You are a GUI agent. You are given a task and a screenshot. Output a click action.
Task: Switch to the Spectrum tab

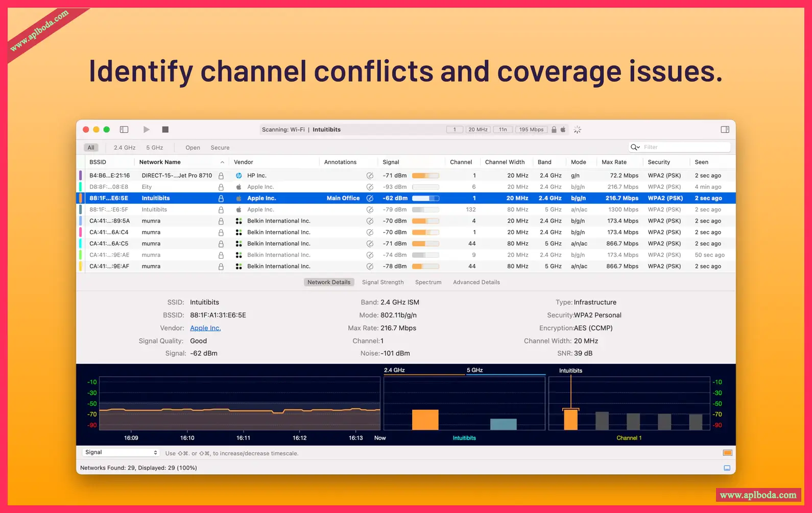pos(428,282)
